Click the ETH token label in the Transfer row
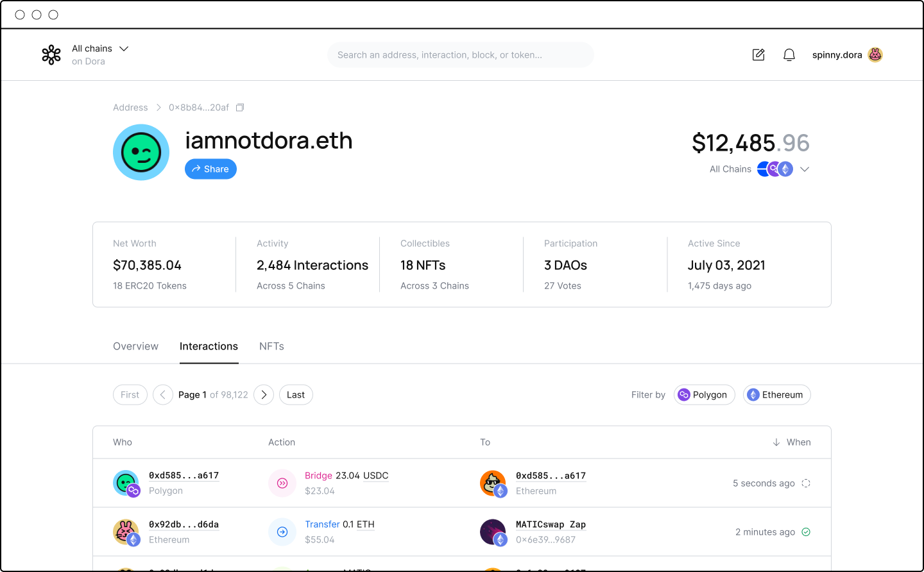The image size is (924, 572). pos(366,525)
